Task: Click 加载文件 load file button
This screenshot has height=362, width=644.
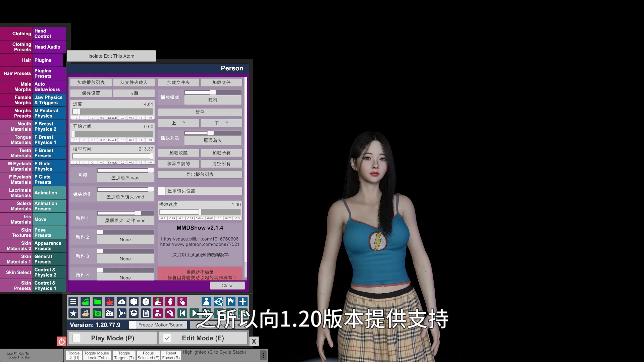Action: coord(221,82)
